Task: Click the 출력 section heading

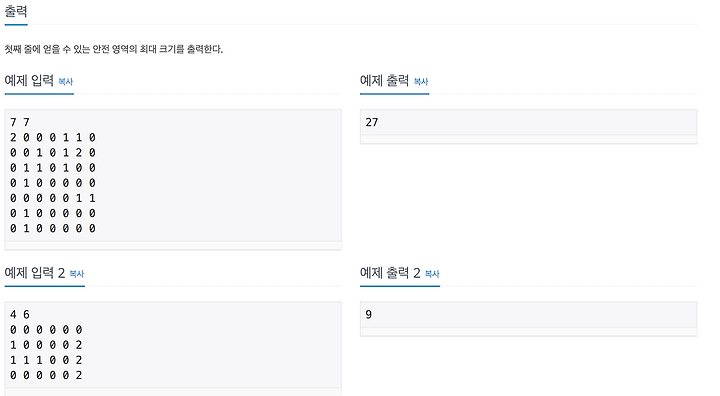Action: [16, 11]
